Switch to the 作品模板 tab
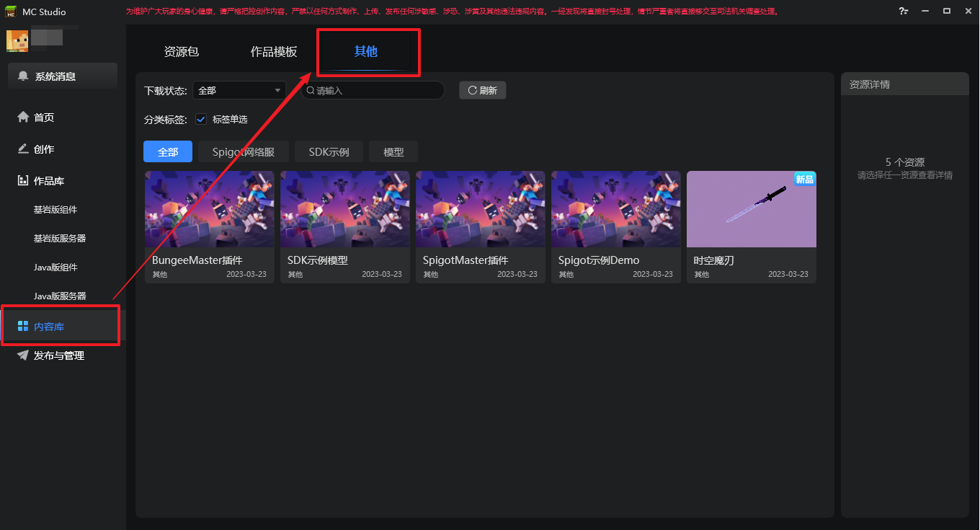980x530 pixels. click(274, 52)
